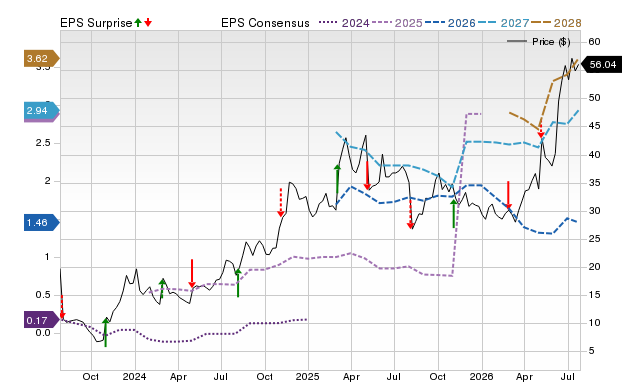This screenshot has width=640, height=382.
Task: Click the 10 label on the price axis
Action: pos(594,323)
